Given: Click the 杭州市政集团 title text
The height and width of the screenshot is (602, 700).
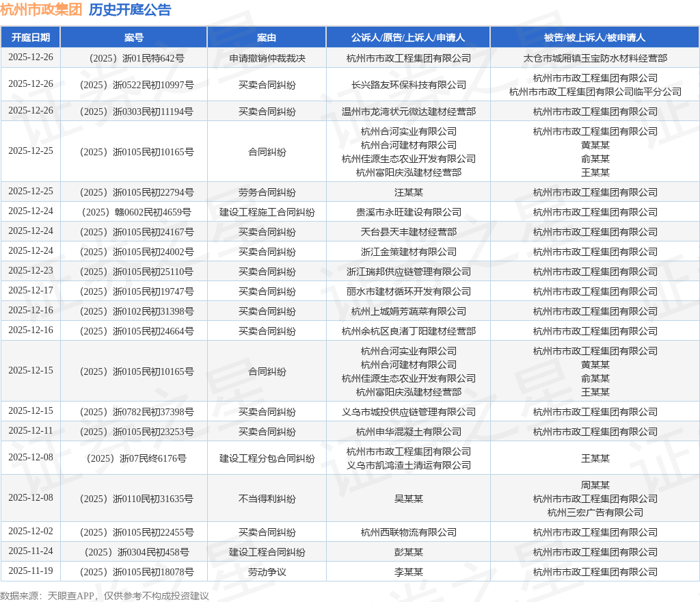Looking at the screenshot, I should click(41, 10).
